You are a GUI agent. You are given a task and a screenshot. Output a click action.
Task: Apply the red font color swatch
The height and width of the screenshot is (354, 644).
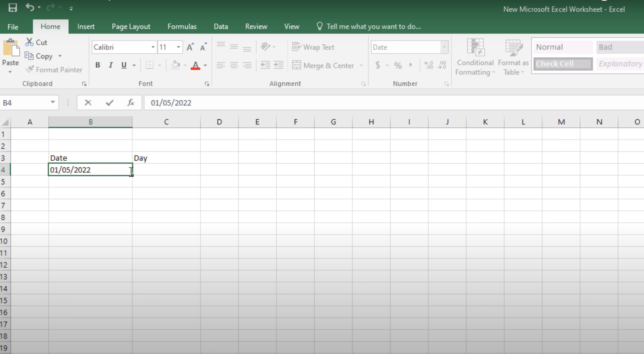195,66
